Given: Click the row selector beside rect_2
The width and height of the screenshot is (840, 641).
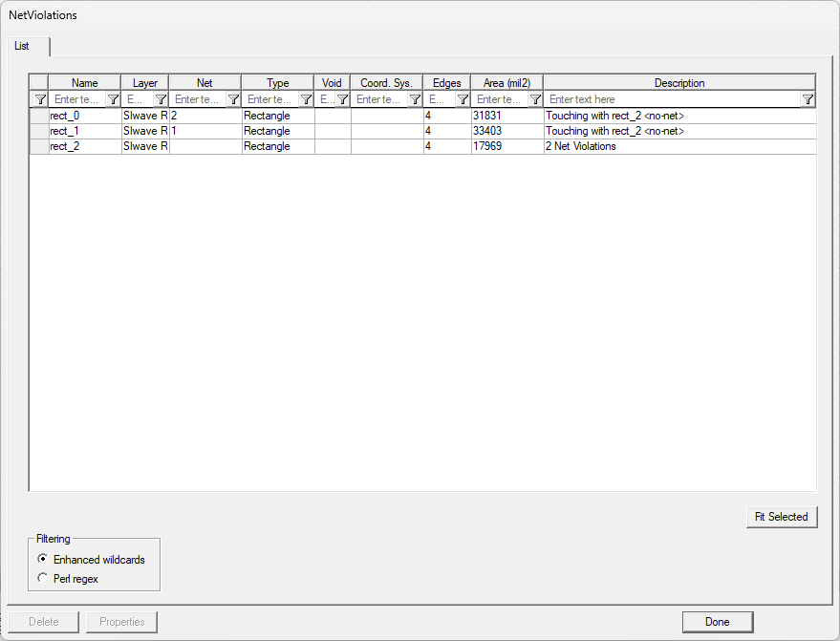Looking at the screenshot, I should (39, 146).
